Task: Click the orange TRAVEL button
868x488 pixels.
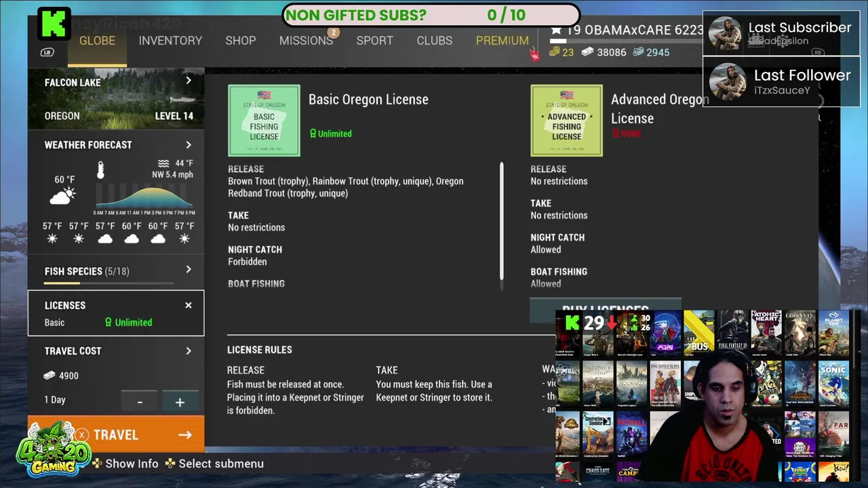Action: (x=116, y=434)
